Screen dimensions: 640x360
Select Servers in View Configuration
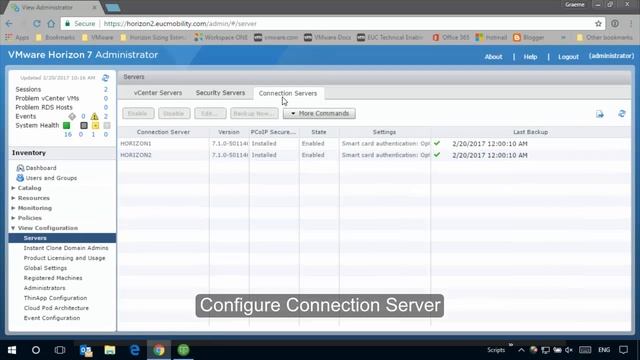(62, 238)
